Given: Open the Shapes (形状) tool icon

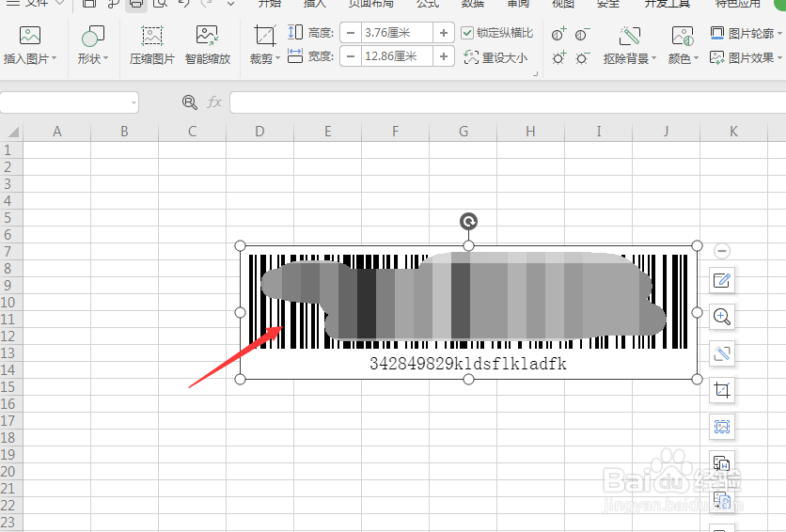Looking at the screenshot, I should coord(93,36).
